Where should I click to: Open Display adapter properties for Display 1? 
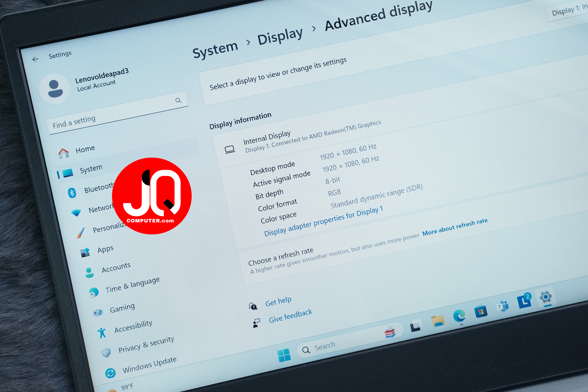pos(323,221)
